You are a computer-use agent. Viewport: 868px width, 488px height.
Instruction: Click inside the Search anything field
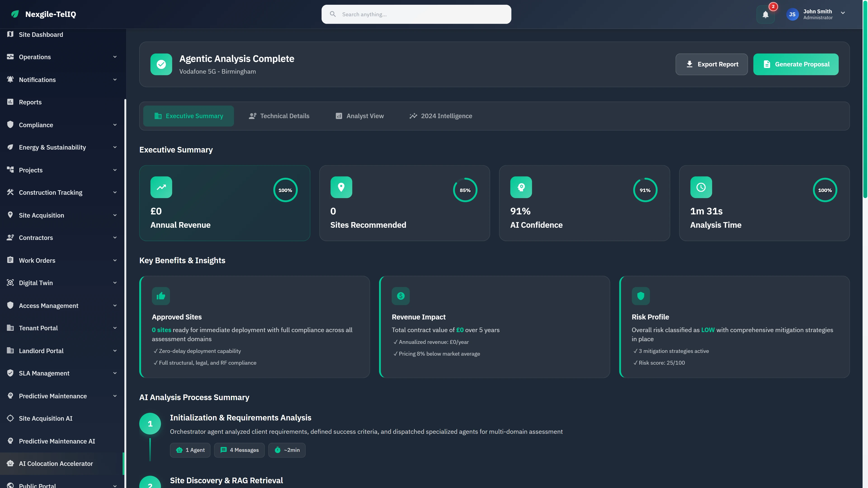(x=416, y=14)
